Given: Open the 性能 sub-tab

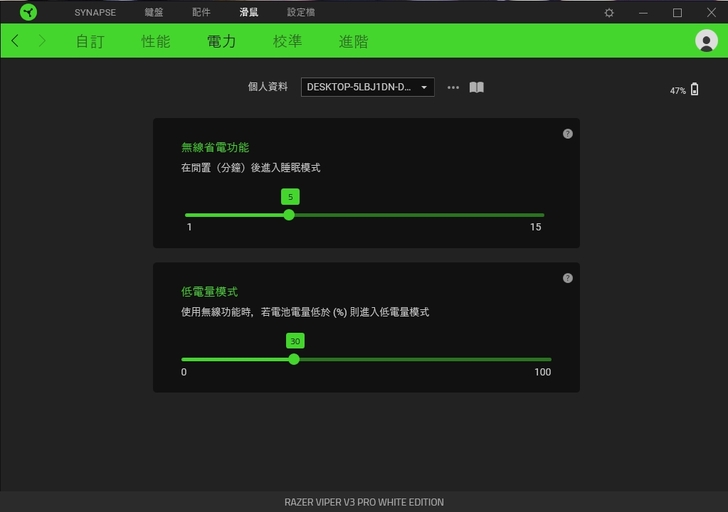Looking at the screenshot, I should (x=156, y=41).
